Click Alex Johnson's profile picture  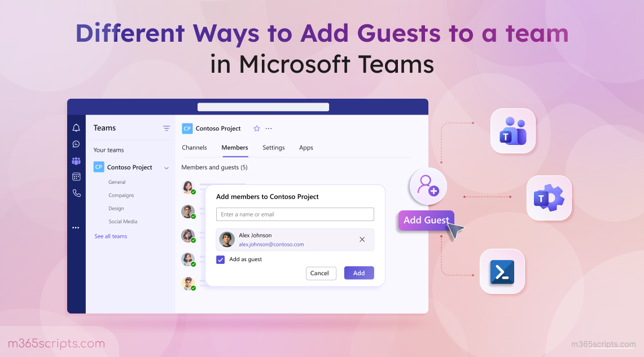[227, 239]
